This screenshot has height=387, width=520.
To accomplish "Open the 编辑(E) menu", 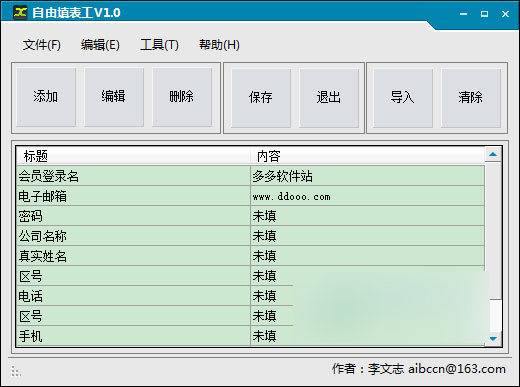I will click(100, 45).
